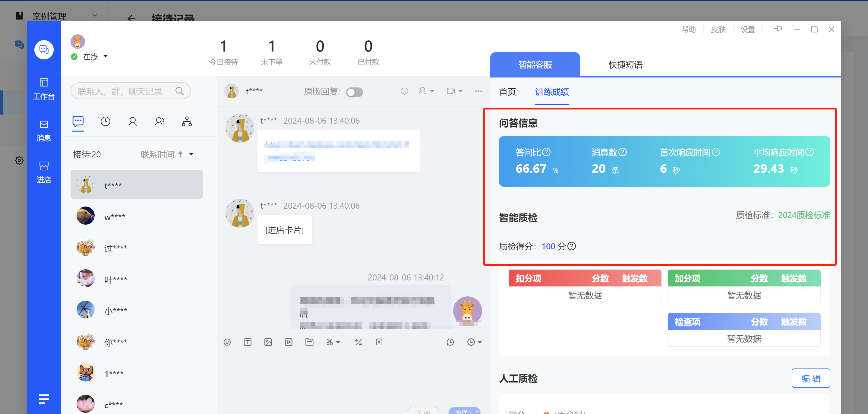
Task: Switch to the group contacts tab
Action: pyautogui.click(x=160, y=122)
